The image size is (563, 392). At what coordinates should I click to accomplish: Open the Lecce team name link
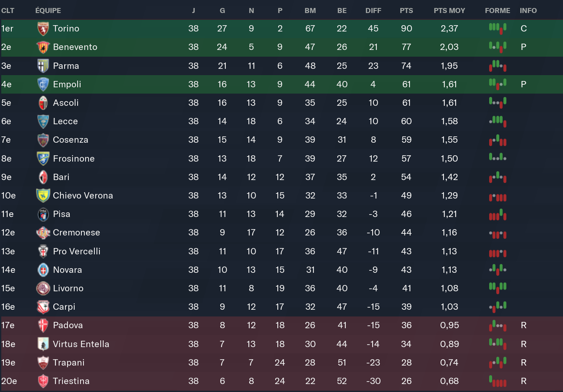point(65,121)
